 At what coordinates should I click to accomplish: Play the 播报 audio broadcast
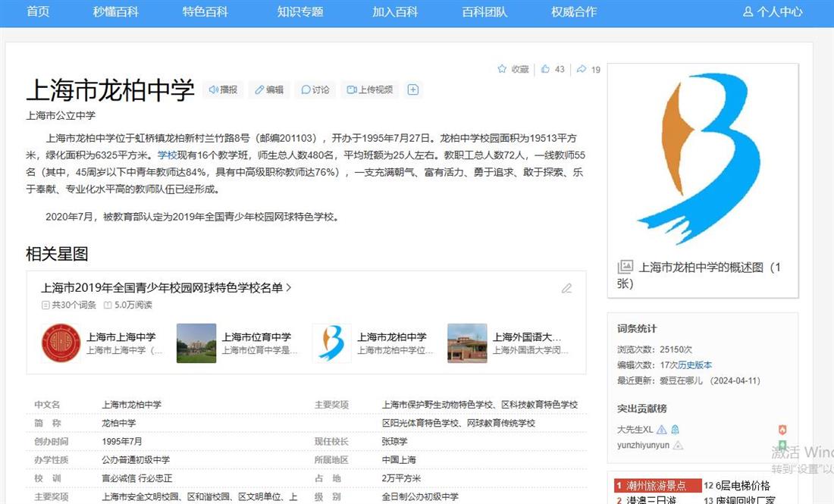coord(224,89)
